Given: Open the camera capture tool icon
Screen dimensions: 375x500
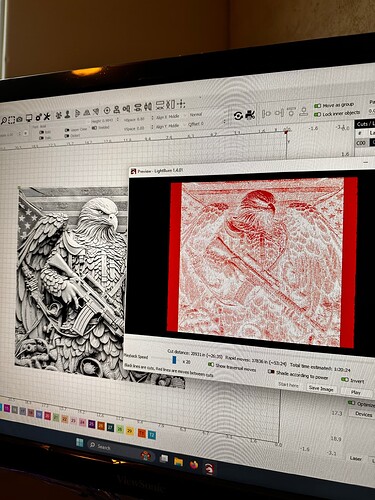Looking at the screenshot, I should (x=20, y=119).
